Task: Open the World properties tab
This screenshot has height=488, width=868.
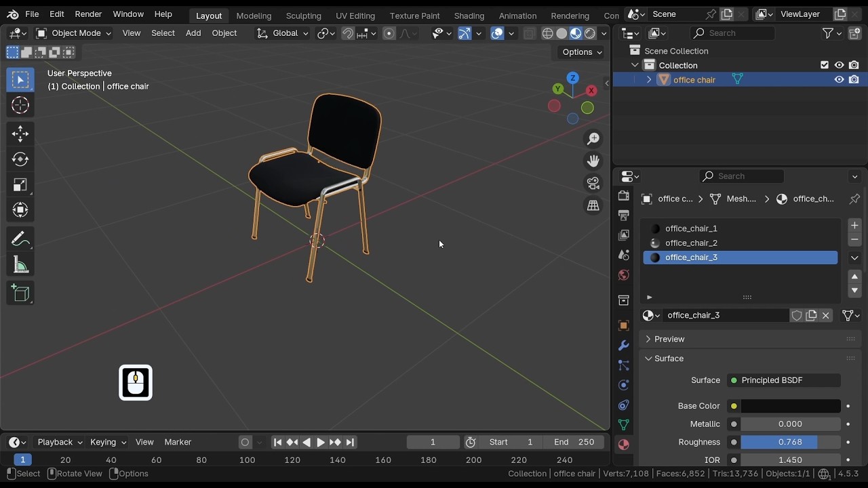Action: [x=623, y=275]
